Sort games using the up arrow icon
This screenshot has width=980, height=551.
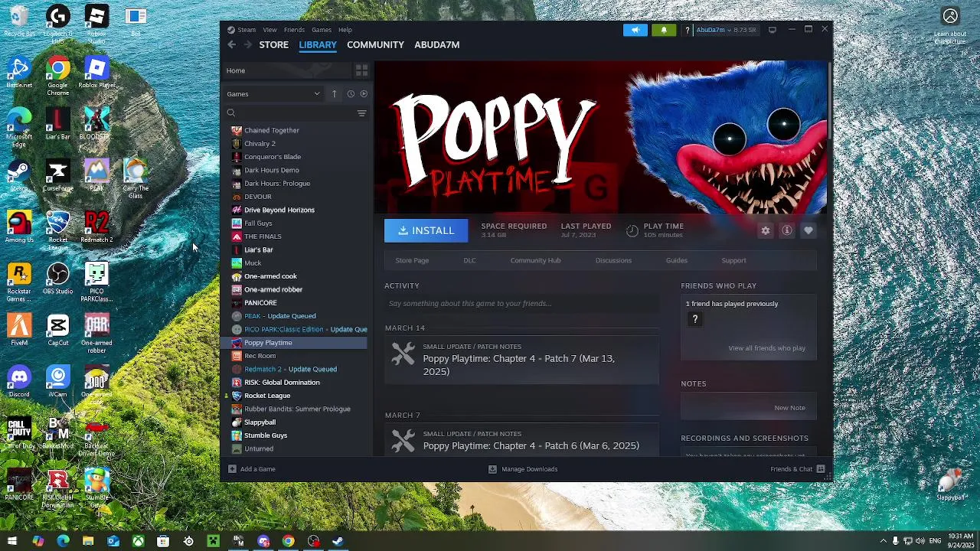tap(334, 94)
